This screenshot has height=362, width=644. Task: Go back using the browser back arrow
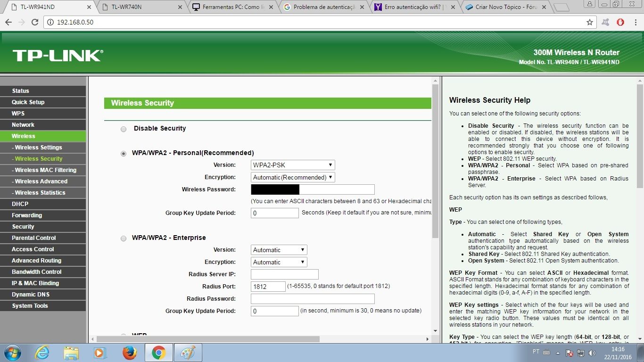pos(8,22)
